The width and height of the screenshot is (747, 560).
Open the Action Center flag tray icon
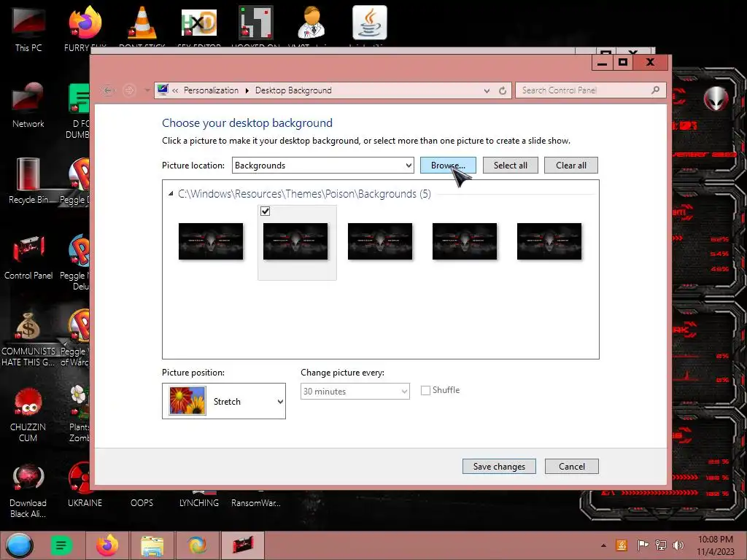pyautogui.click(x=642, y=545)
